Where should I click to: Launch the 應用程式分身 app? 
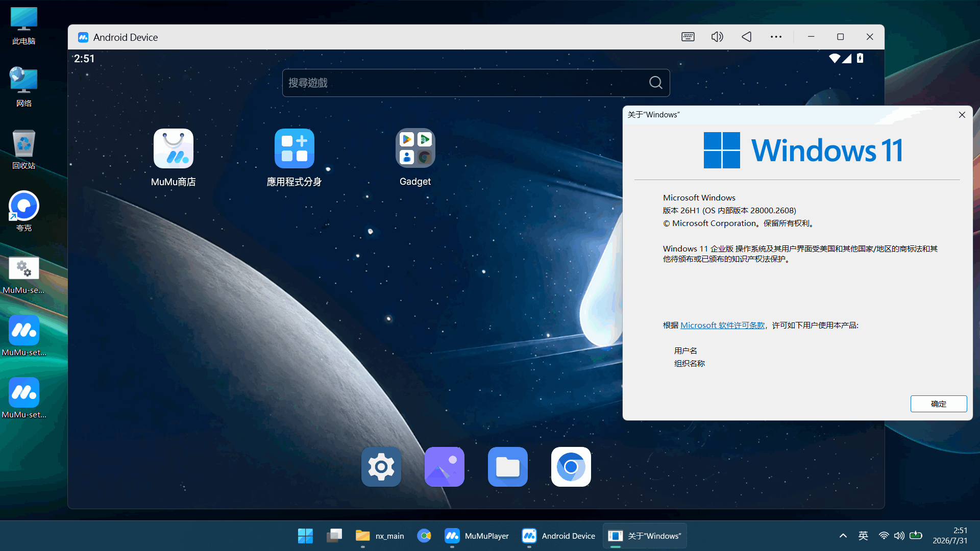click(295, 148)
